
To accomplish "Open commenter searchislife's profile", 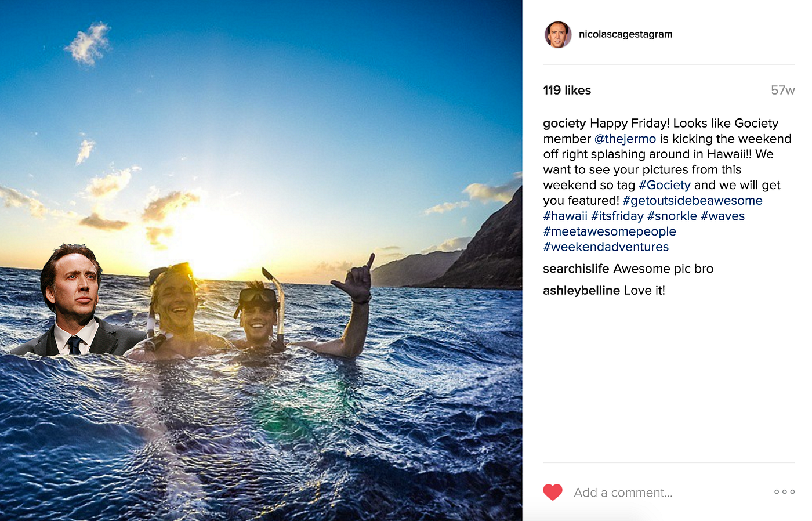I will click(x=576, y=269).
